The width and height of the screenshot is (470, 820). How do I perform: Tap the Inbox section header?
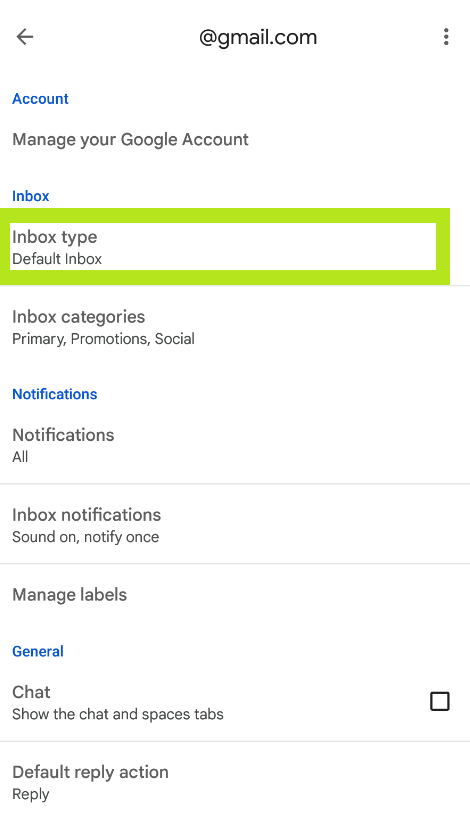click(31, 196)
